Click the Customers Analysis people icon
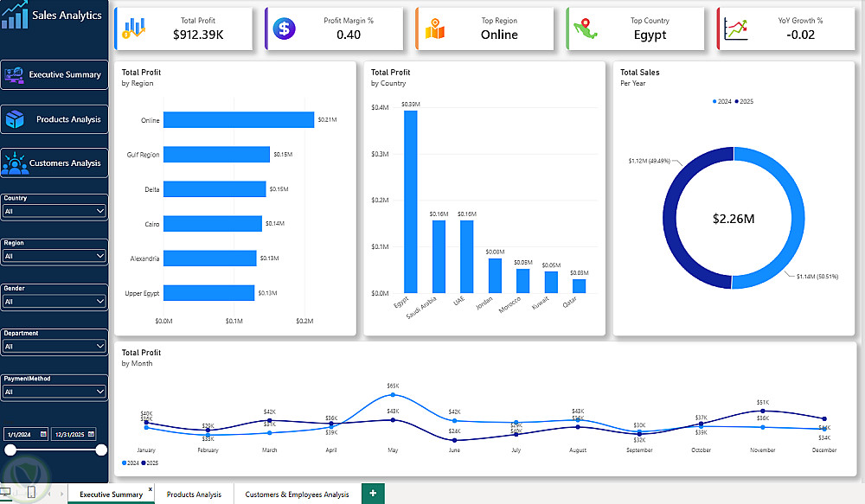This screenshot has height=504, width=865. pyautogui.click(x=15, y=163)
